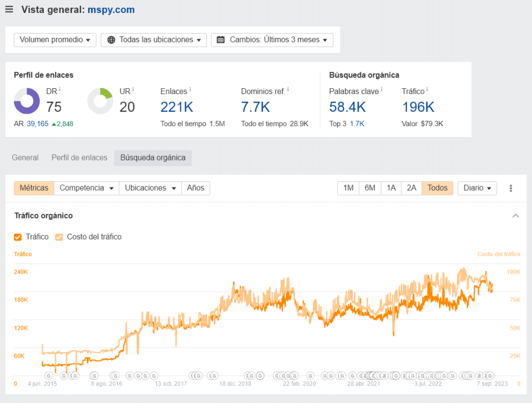Click the 7 sep. 2023 date label

click(493, 384)
